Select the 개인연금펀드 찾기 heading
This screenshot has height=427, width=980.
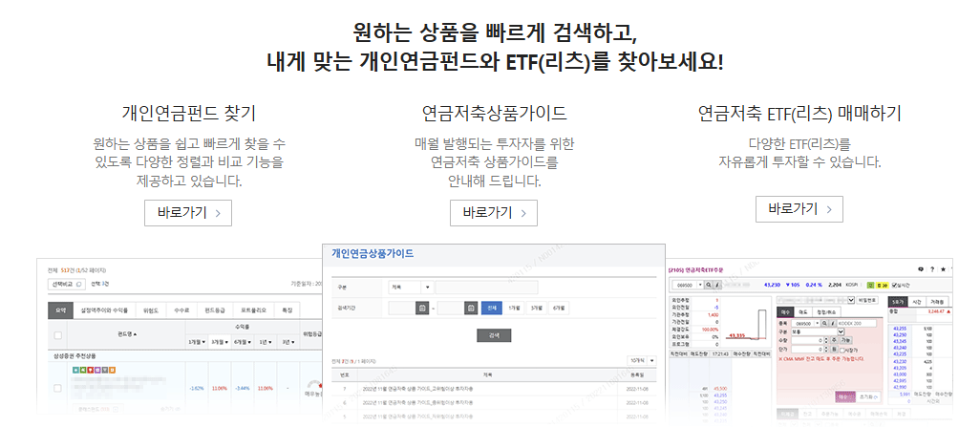[189, 114]
